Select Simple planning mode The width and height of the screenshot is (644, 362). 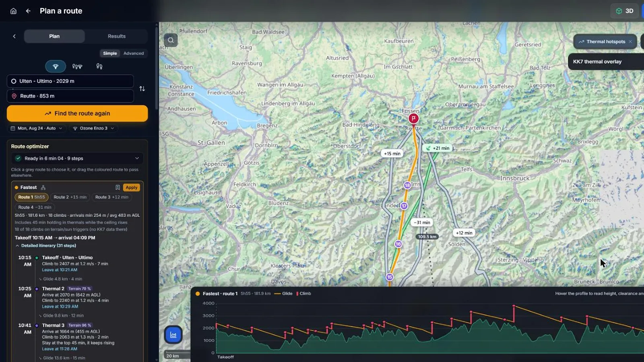click(110, 53)
